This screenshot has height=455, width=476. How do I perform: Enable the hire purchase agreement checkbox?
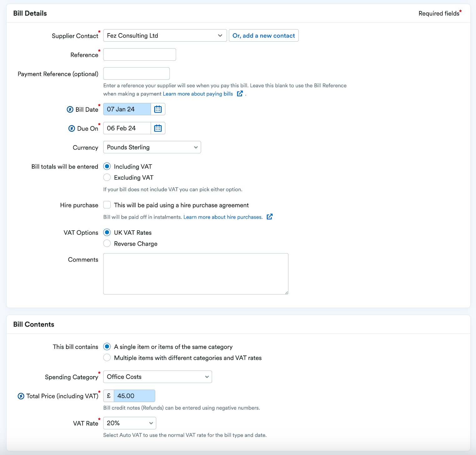[x=107, y=205]
